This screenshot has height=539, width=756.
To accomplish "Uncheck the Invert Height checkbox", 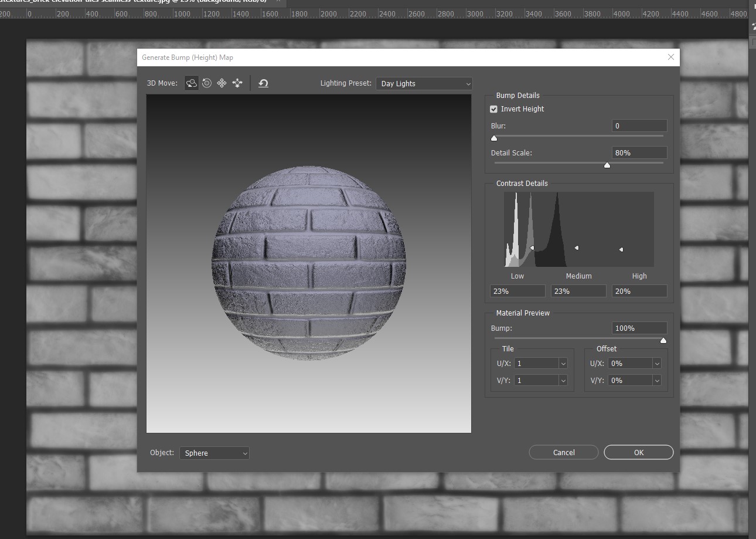I will point(493,109).
